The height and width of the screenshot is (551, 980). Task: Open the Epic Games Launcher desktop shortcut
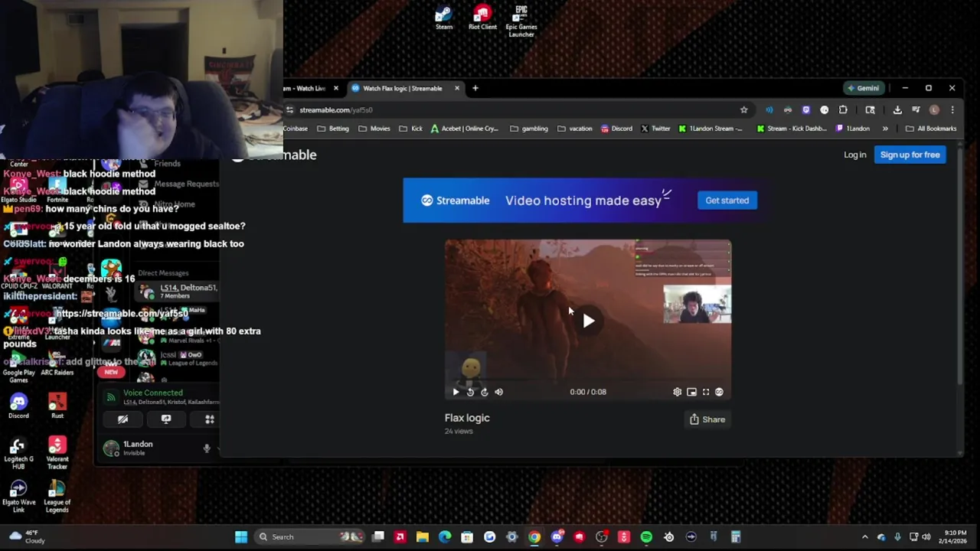click(521, 21)
